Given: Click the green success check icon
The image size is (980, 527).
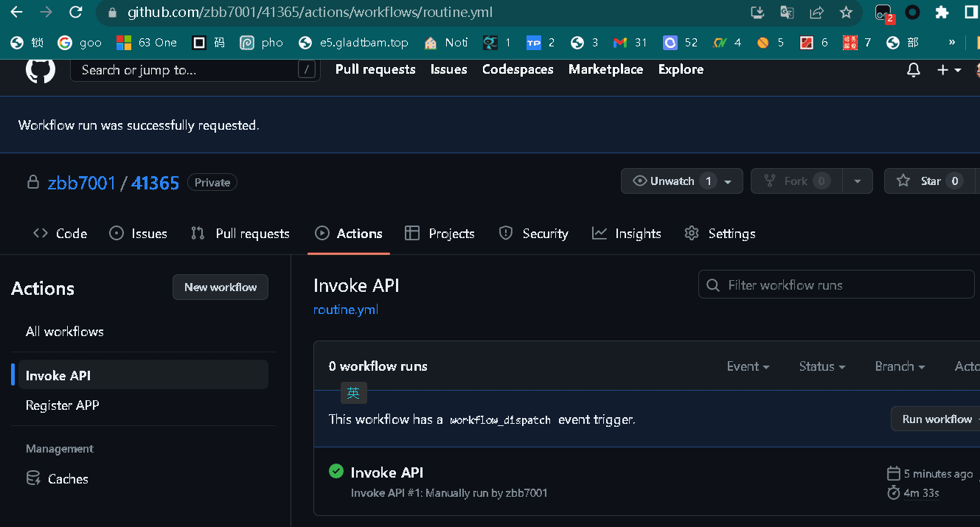Looking at the screenshot, I should coord(336,471).
